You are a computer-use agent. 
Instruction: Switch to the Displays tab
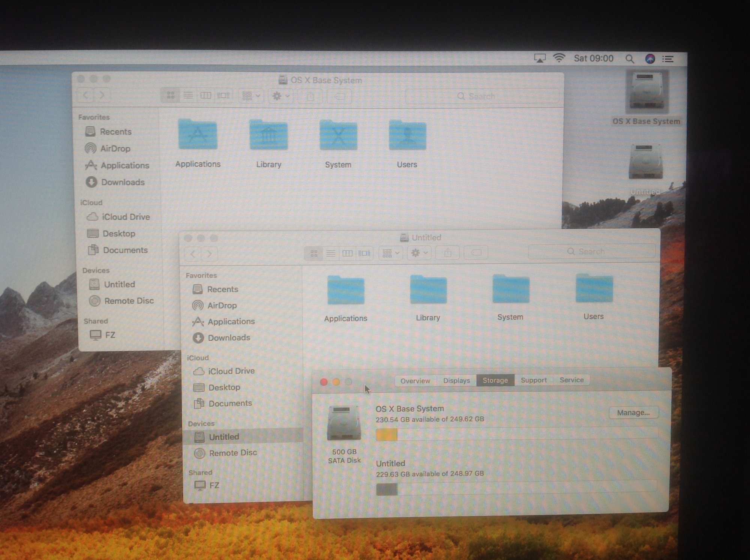click(456, 380)
